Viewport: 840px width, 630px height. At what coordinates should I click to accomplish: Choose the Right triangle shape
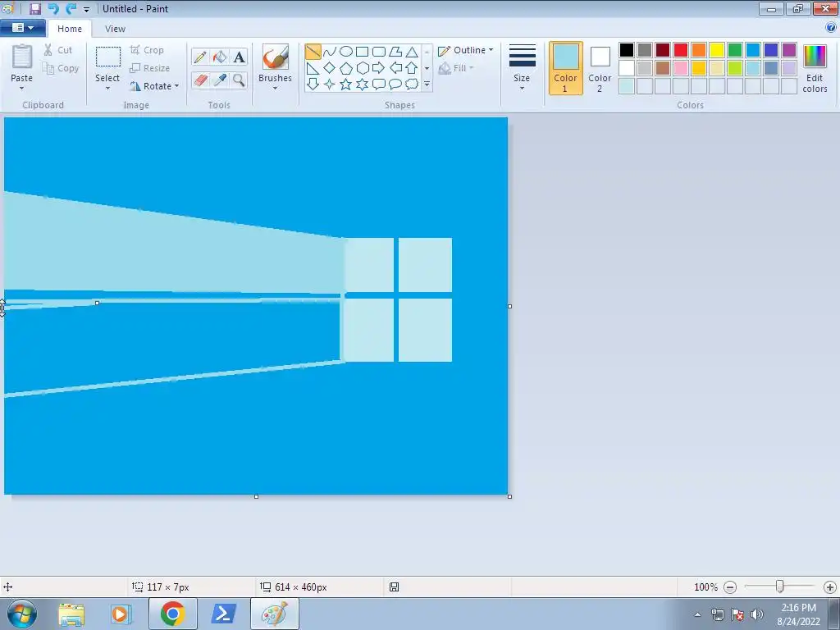(313, 68)
